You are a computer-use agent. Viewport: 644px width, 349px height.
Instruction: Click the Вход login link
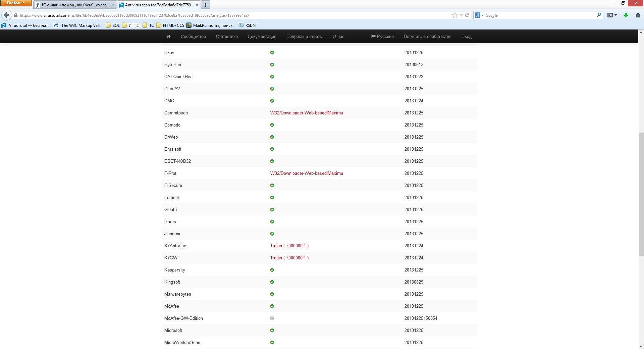click(x=467, y=36)
